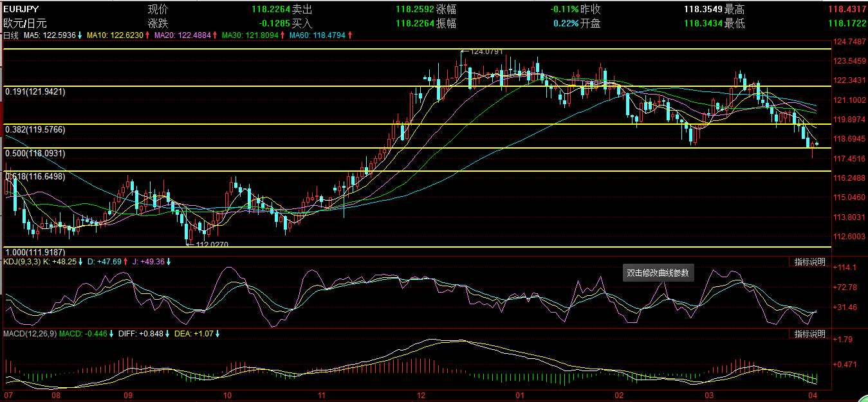Click the 最高 value 118.4317
Viewport: 868px width, 402px height.
[x=845, y=10]
